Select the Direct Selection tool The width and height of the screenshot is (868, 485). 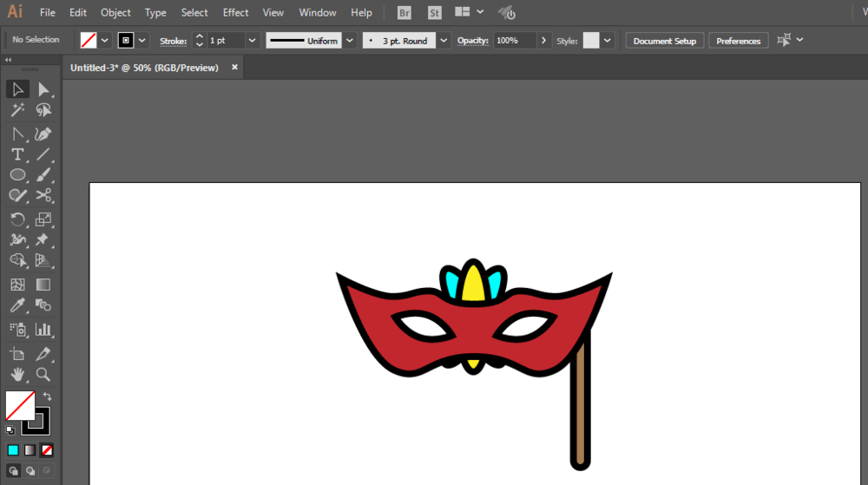[43, 89]
